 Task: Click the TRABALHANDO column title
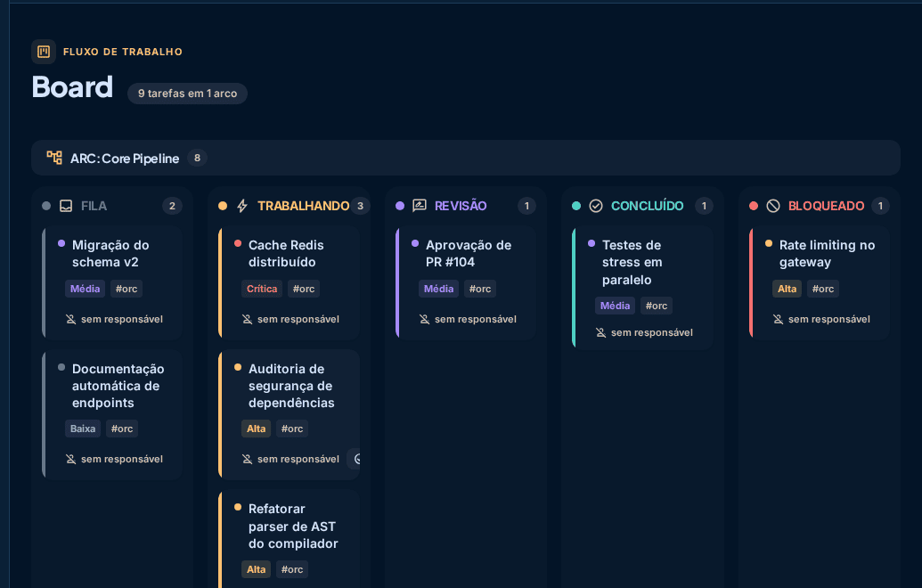[304, 206]
